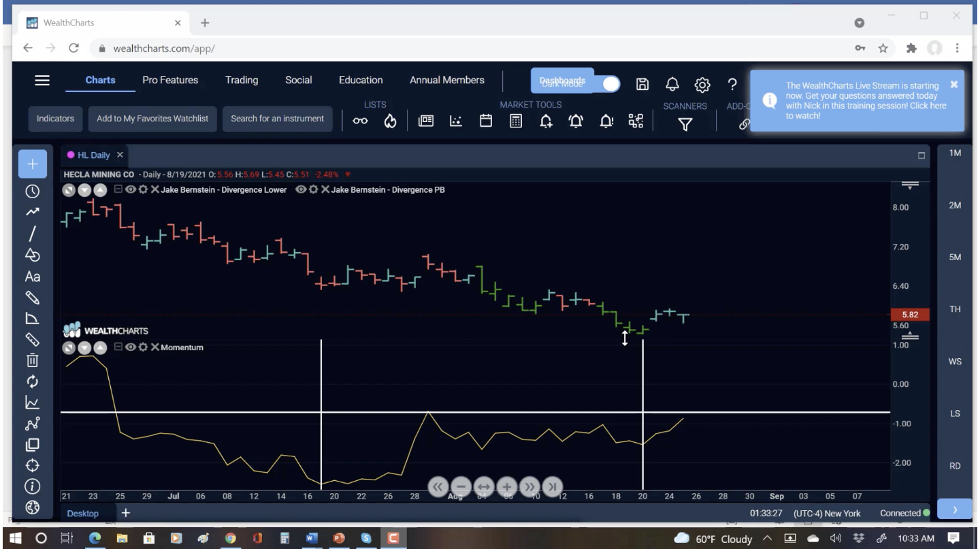Image resolution: width=980 pixels, height=549 pixels.
Task: Open the hot list flame icon
Action: tap(391, 121)
